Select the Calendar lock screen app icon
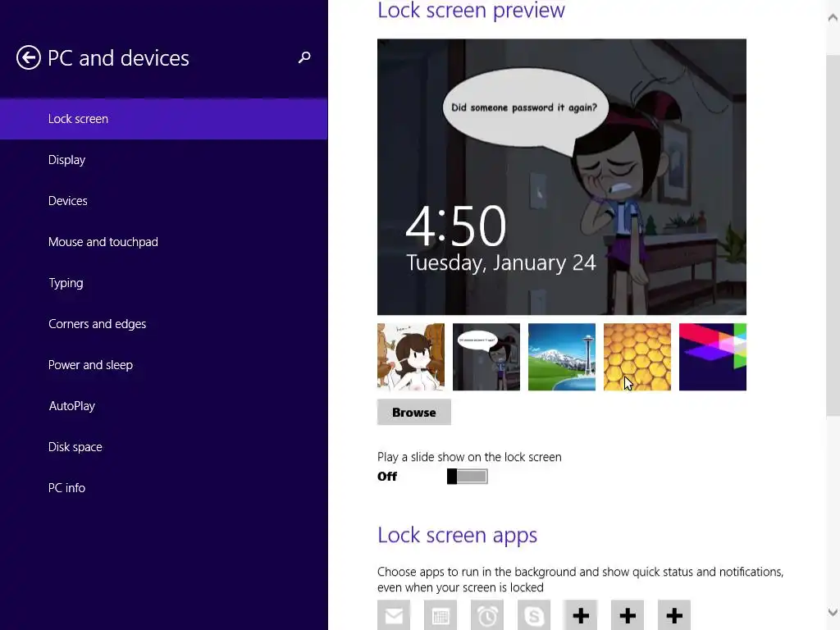The width and height of the screenshot is (840, 630). (441, 615)
